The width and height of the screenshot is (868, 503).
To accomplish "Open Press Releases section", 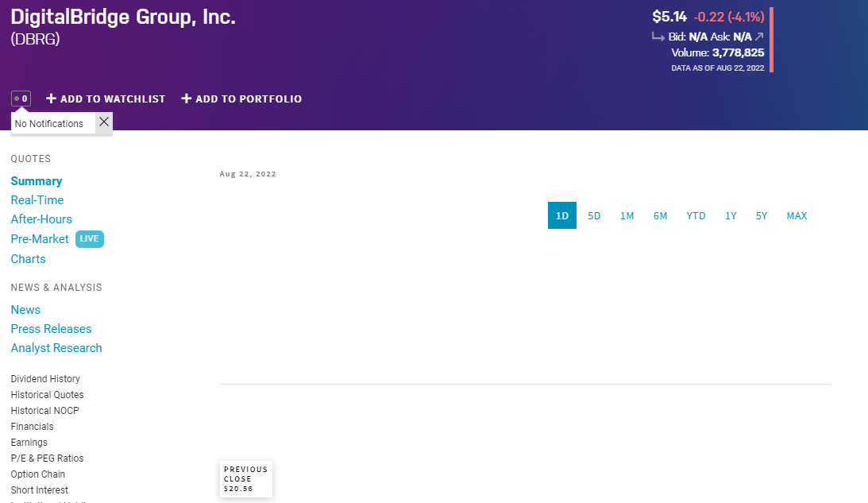I will 51,329.
